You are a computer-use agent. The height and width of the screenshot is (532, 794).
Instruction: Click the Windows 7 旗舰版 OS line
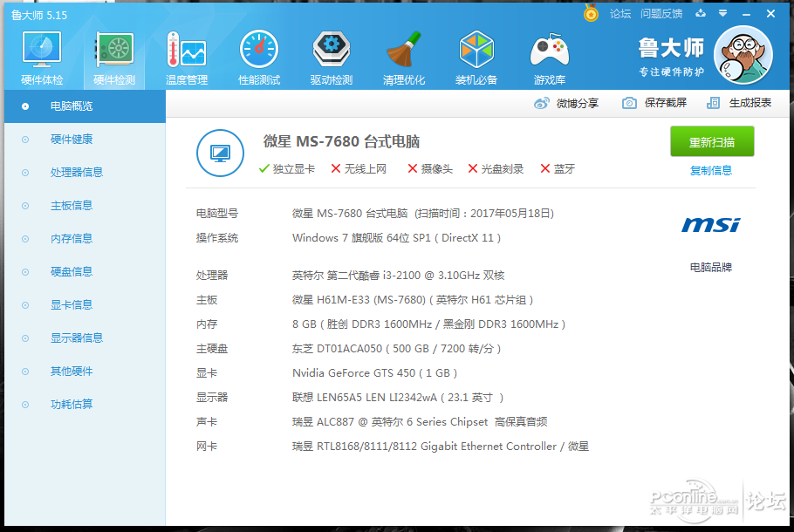point(396,238)
